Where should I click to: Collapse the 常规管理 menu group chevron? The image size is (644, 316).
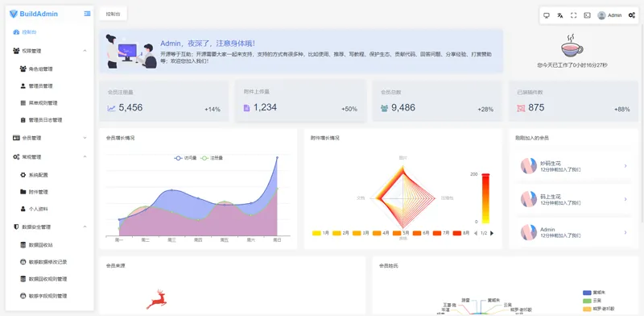(x=85, y=156)
